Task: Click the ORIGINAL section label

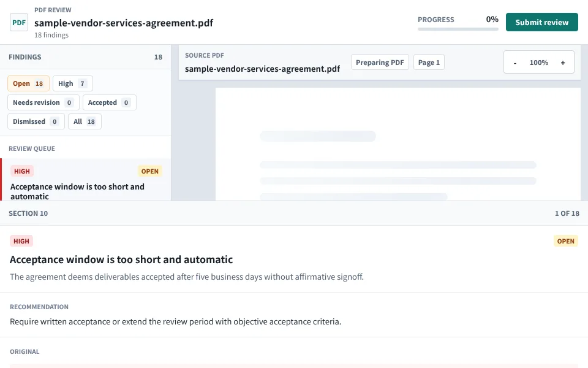Action: click(24, 352)
